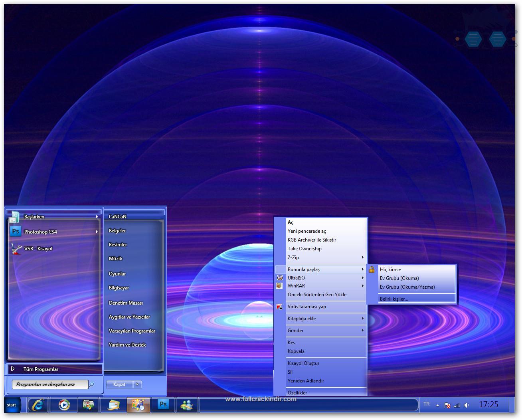Launch Windows Media Player from taskbar

point(64,405)
